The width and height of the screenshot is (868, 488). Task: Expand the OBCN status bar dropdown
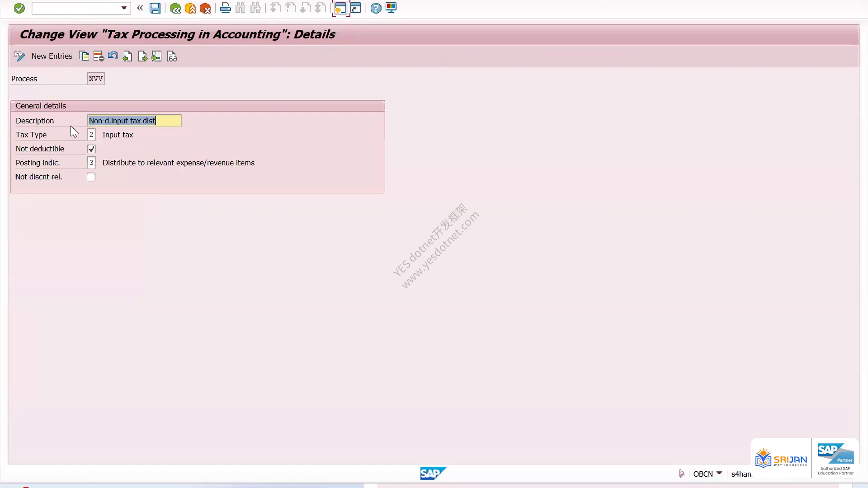(719, 473)
